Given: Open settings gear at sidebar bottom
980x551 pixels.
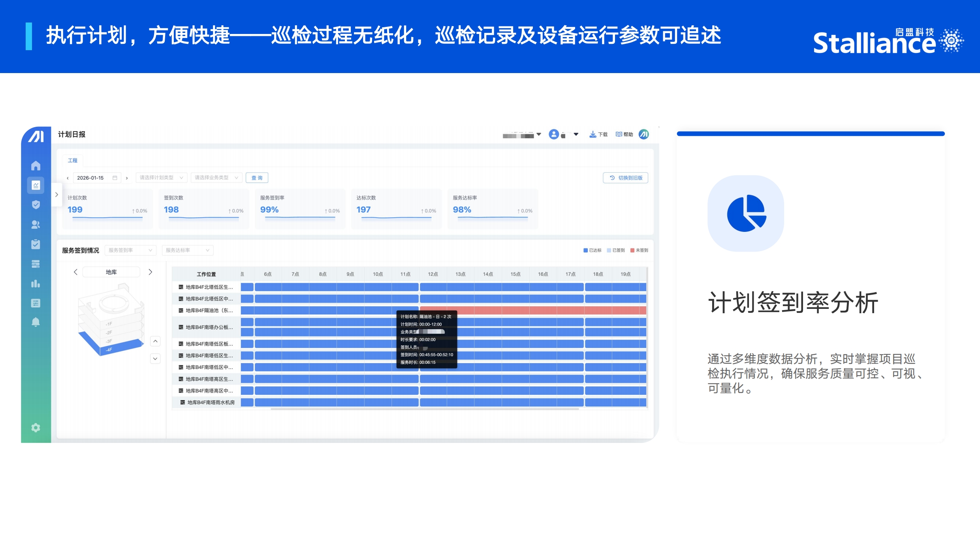Looking at the screenshot, I should (36, 428).
